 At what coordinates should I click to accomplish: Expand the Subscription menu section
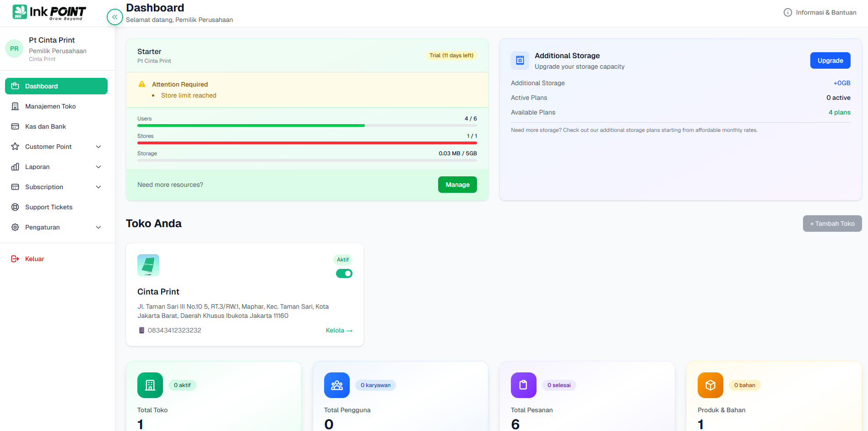pos(98,187)
